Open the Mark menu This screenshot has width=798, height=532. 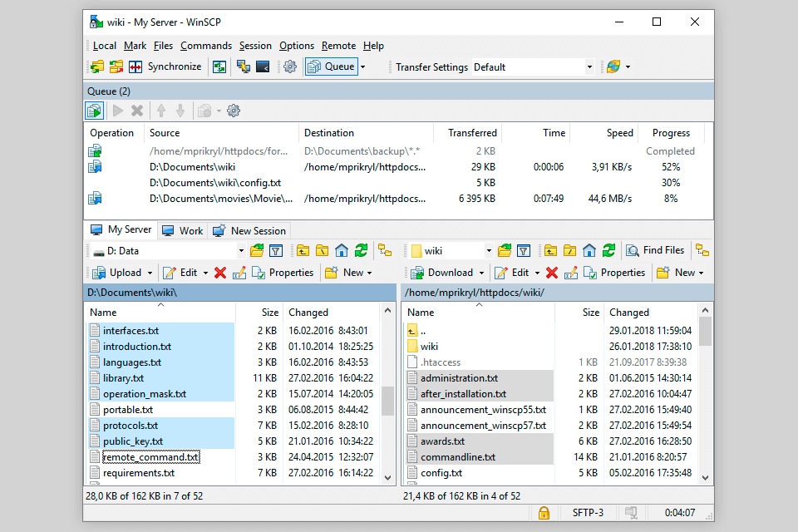click(135, 46)
